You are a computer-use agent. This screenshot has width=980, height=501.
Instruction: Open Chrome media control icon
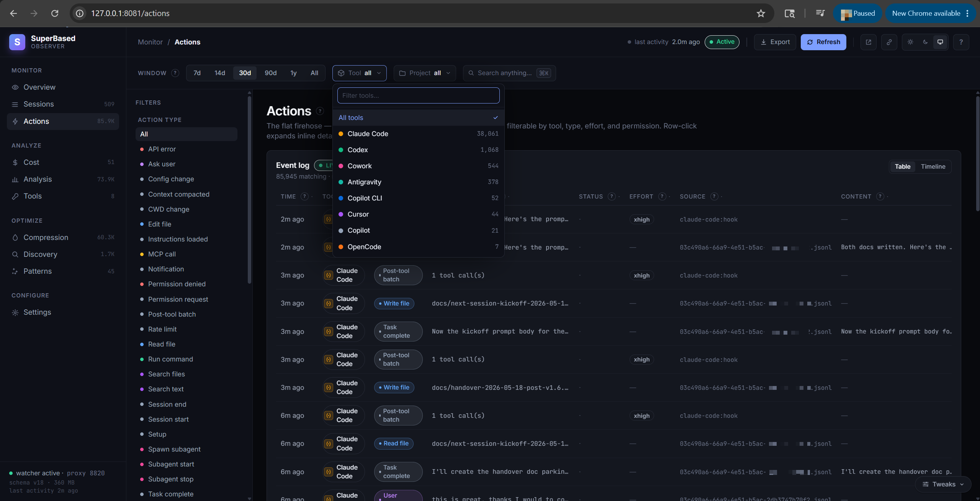click(x=820, y=13)
